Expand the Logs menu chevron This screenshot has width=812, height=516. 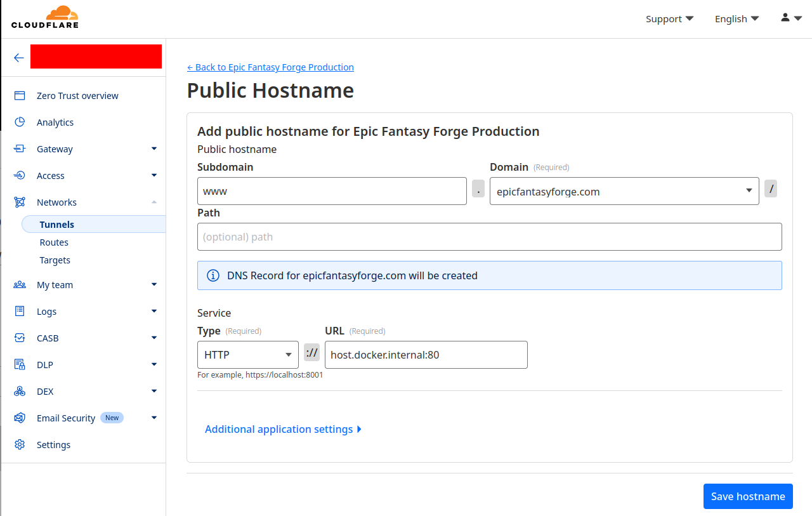[x=154, y=311]
